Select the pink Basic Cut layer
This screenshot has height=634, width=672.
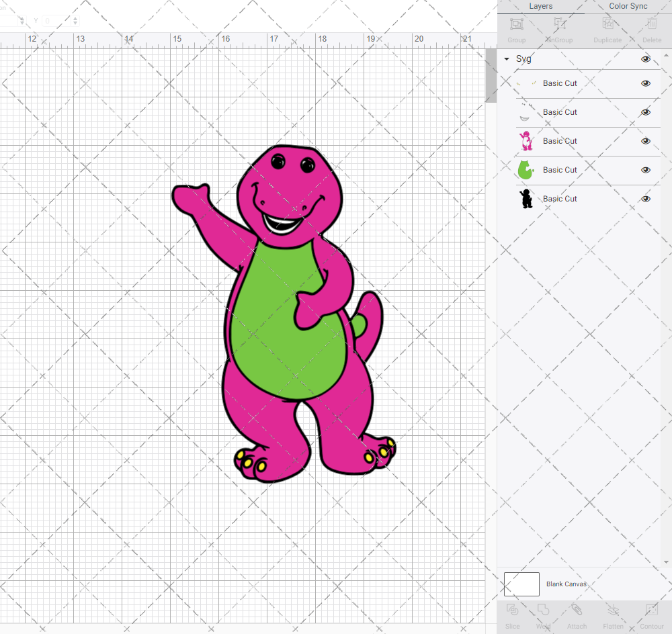point(578,141)
